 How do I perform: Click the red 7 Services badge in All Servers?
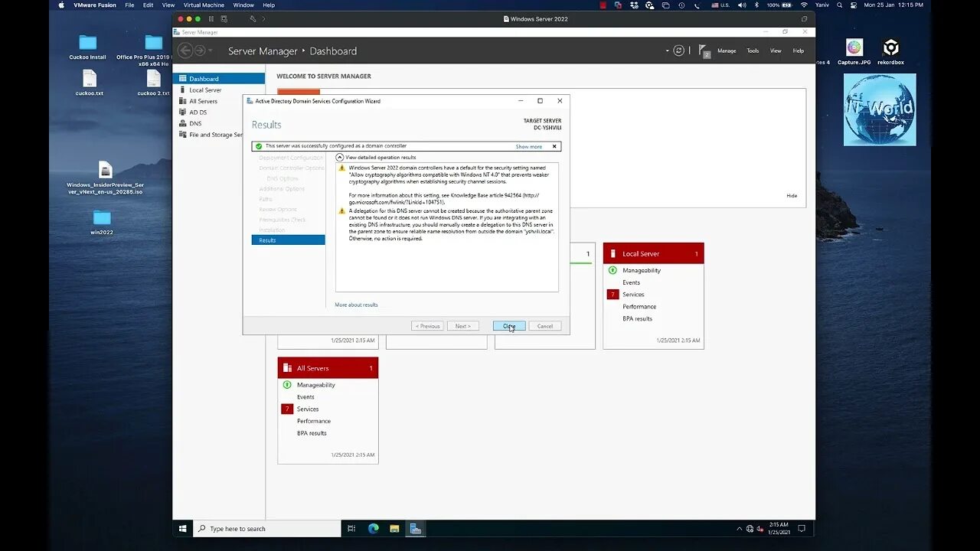287,409
